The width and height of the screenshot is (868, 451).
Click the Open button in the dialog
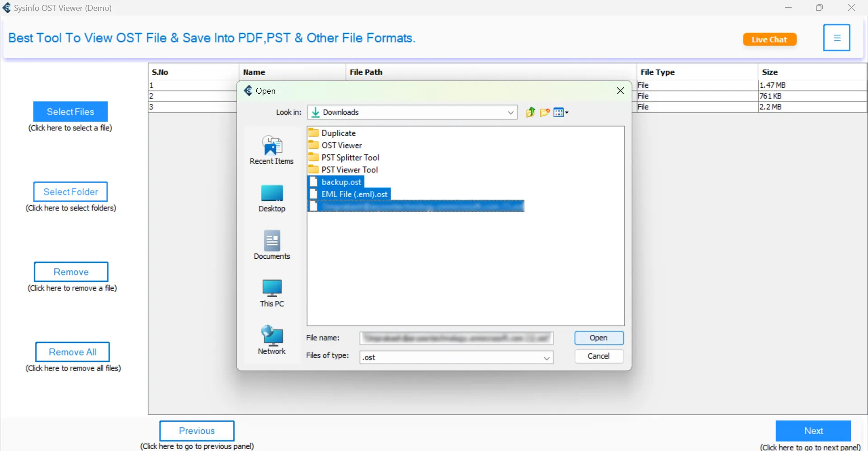(x=599, y=338)
